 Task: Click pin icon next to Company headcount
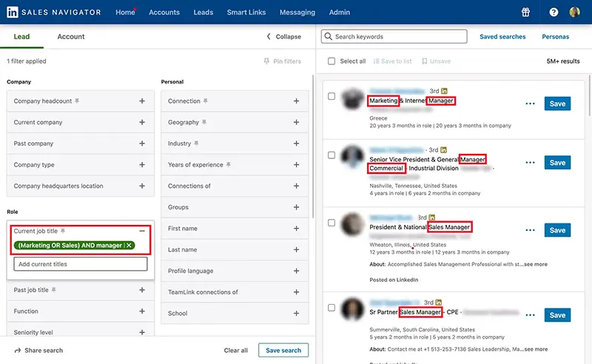77,101
